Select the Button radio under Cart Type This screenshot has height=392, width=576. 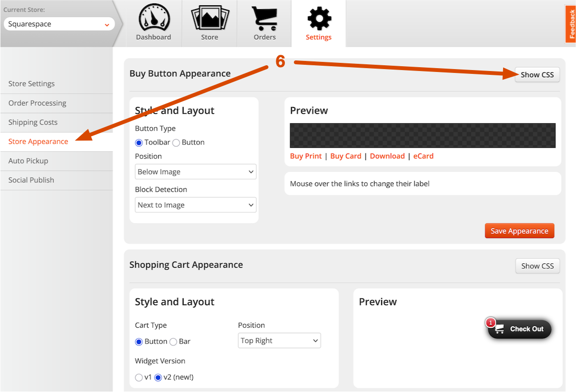pos(139,342)
